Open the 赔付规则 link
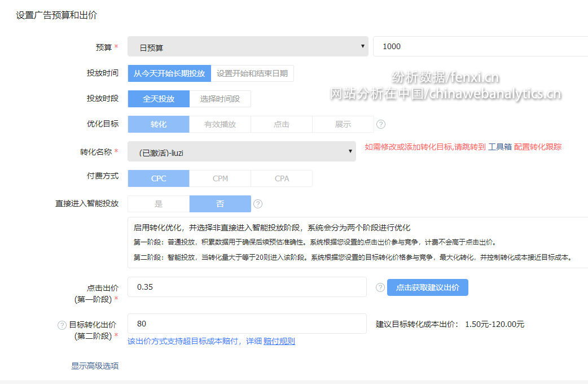Image resolution: width=588 pixels, height=384 pixels. (279, 341)
